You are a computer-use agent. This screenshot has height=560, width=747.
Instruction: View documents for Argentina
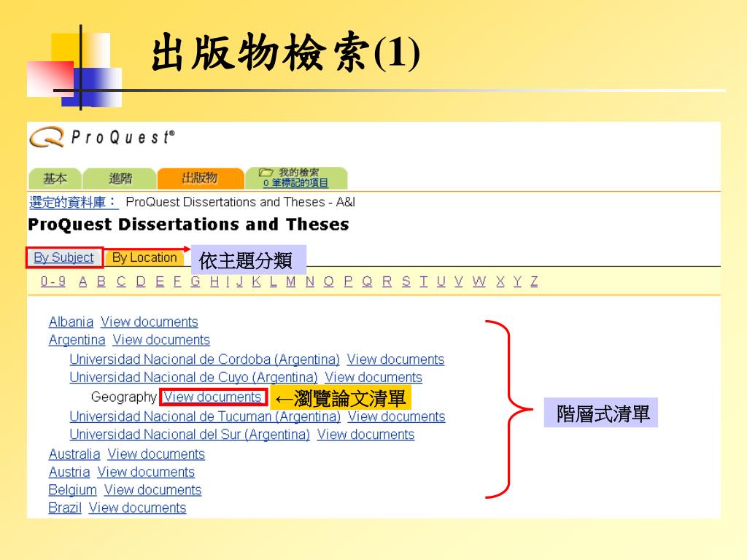pos(161,340)
